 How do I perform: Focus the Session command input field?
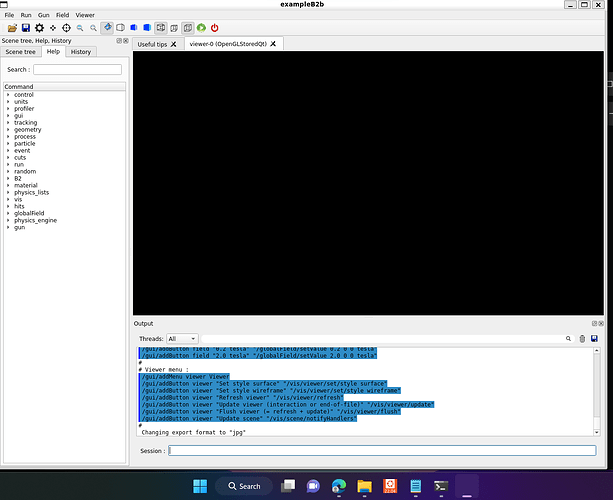pyautogui.click(x=382, y=450)
